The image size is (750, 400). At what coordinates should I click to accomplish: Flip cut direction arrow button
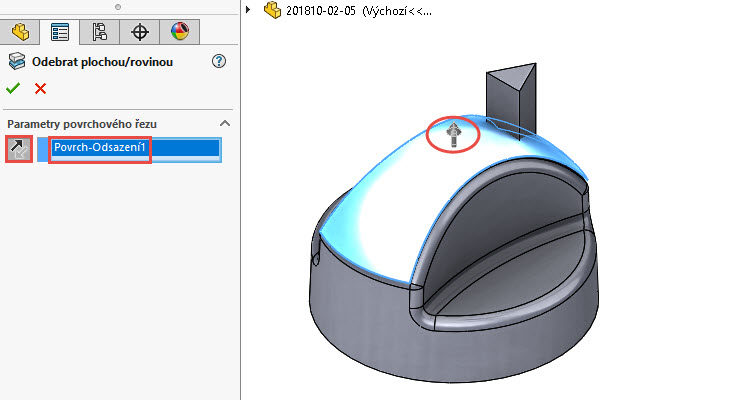click(19, 149)
